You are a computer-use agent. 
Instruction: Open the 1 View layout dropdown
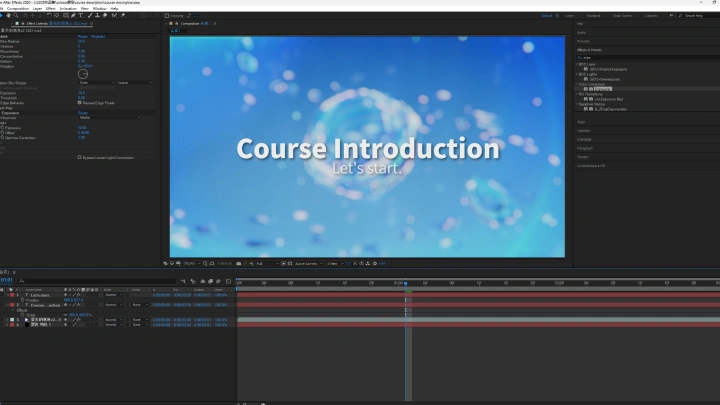[335, 264]
